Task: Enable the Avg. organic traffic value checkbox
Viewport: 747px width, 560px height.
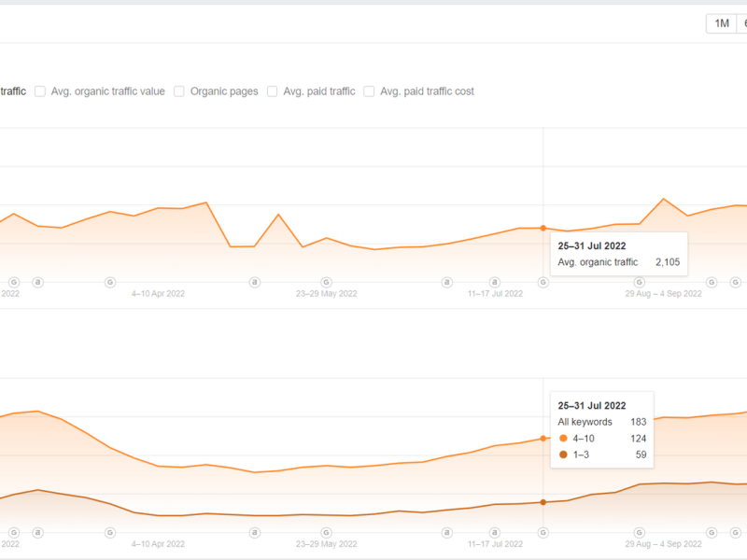Action: [40, 91]
